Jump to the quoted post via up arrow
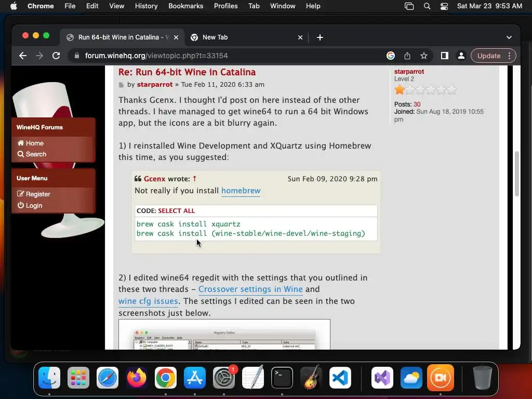 (x=194, y=179)
